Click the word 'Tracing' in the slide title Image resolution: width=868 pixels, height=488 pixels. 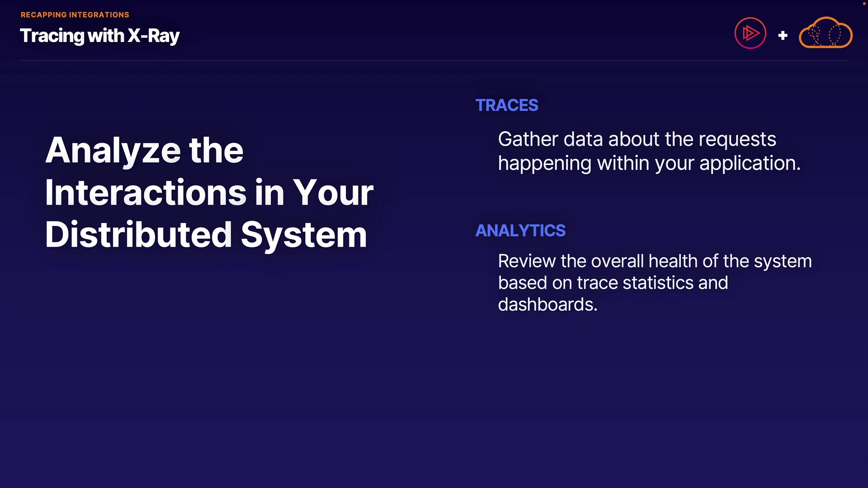click(52, 36)
